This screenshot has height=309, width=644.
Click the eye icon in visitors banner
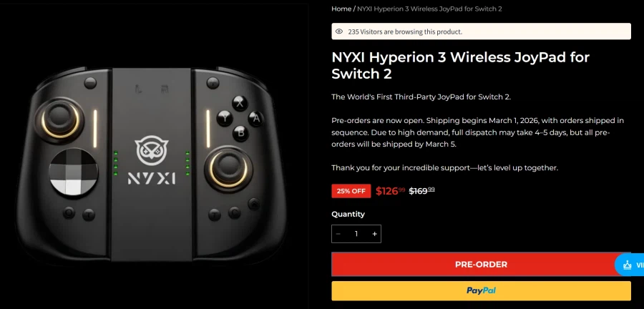(x=339, y=31)
